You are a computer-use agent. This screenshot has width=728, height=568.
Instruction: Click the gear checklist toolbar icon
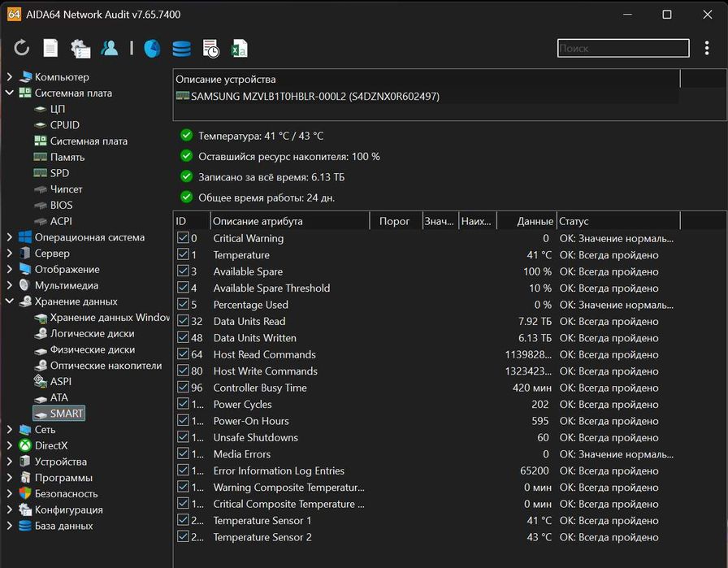coord(80,49)
